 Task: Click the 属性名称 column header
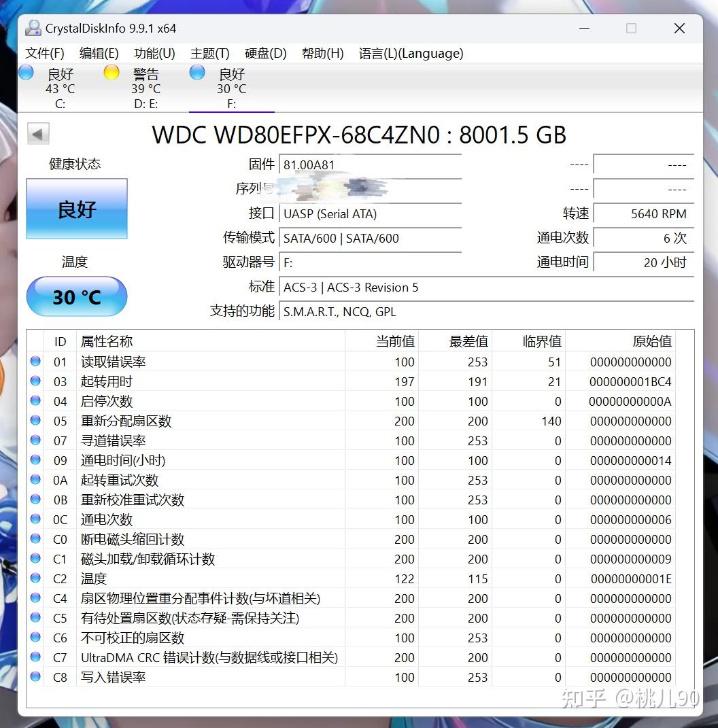click(x=210, y=341)
